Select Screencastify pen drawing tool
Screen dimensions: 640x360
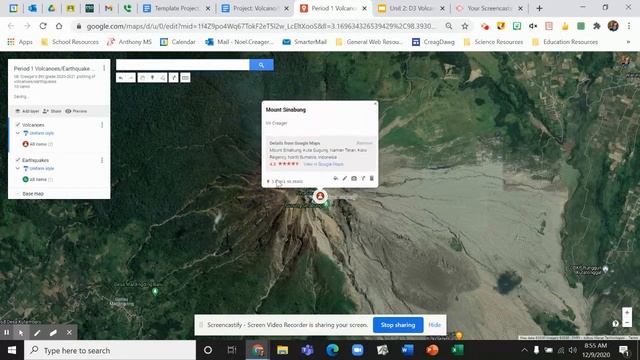(x=37, y=333)
